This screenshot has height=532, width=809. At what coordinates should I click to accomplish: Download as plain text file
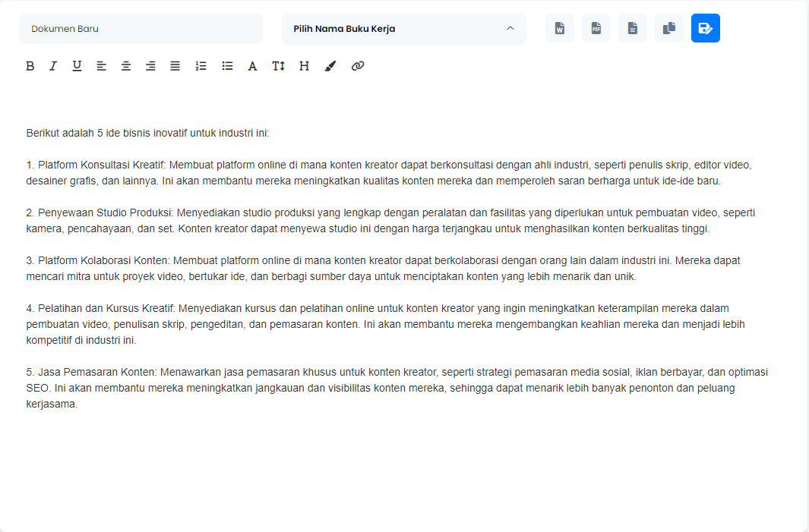(633, 29)
